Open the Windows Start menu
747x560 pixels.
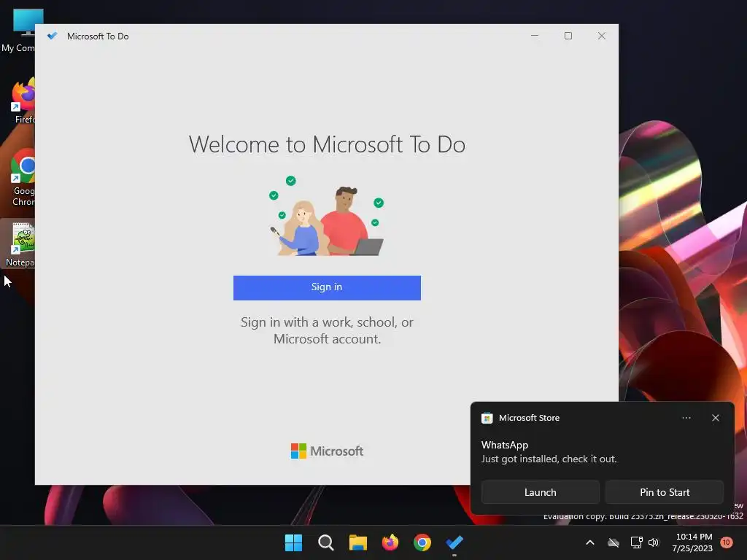tap(293, 542)
